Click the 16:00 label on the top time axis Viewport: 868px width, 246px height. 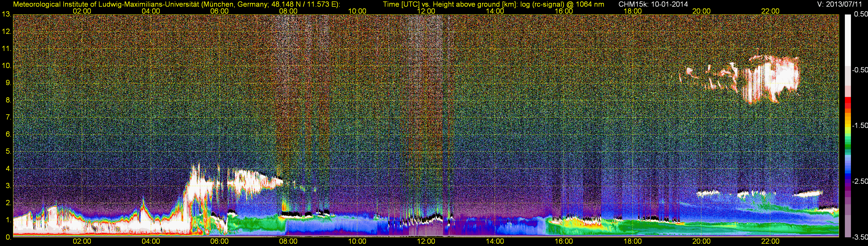[564, 11]
